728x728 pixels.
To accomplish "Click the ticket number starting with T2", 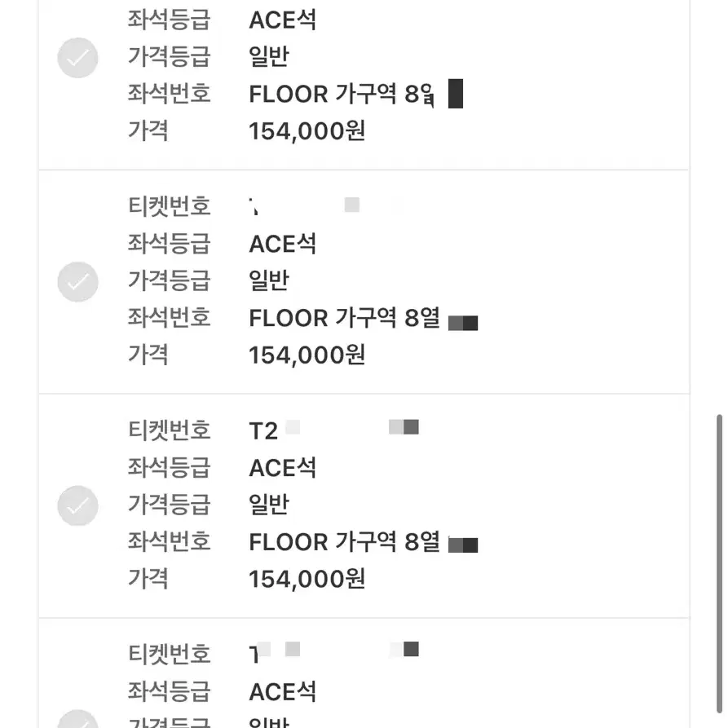I will tap(334, 430).
